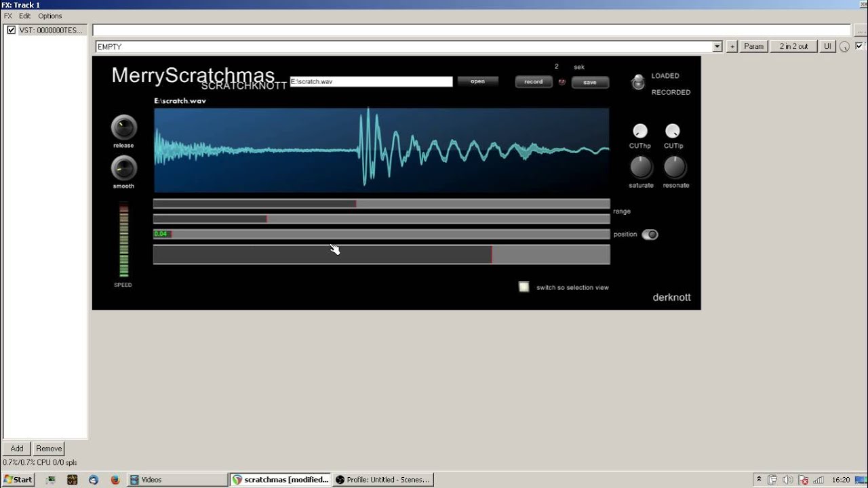Check the switch to selection view box
Viewport: 868px width, 488px height.
point(524,287)
